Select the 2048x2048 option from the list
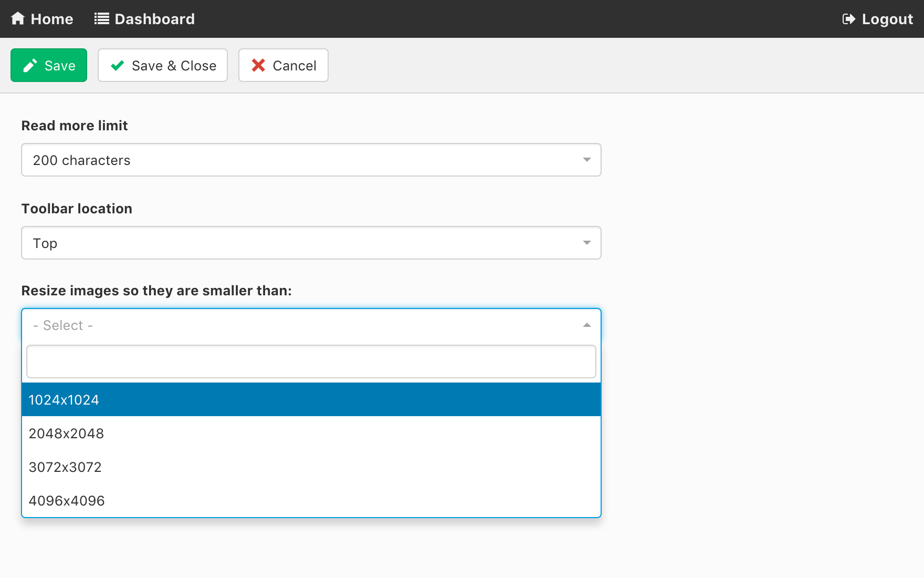The image size is (924, 578). pos(311,434)
